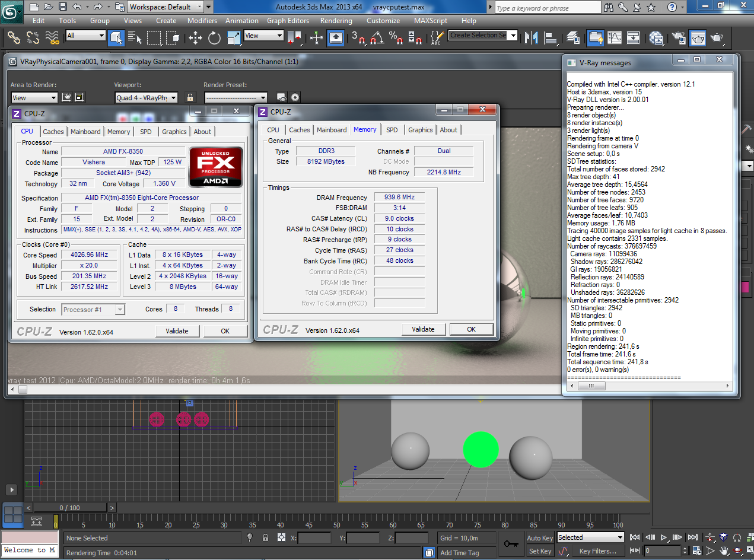Click the search keyword field
The width and height of the screenshot is (754, 560).
(x=548, y=8)
